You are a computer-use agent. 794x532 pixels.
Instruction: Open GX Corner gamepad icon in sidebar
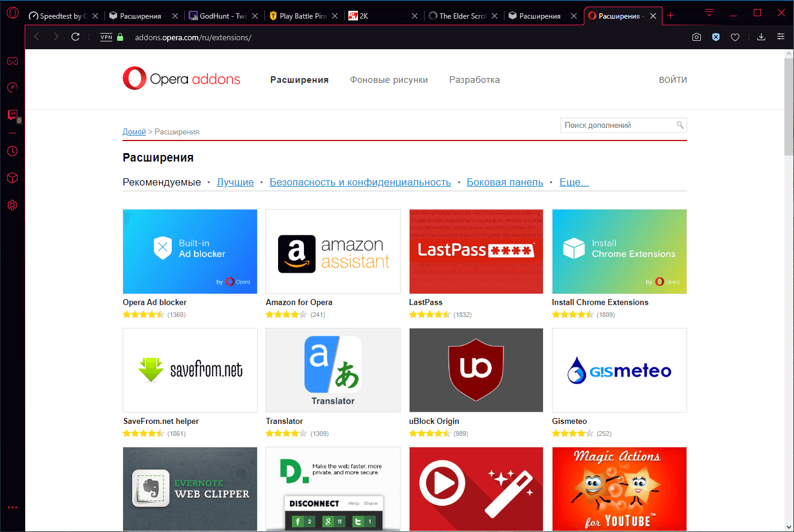[12, 61]
